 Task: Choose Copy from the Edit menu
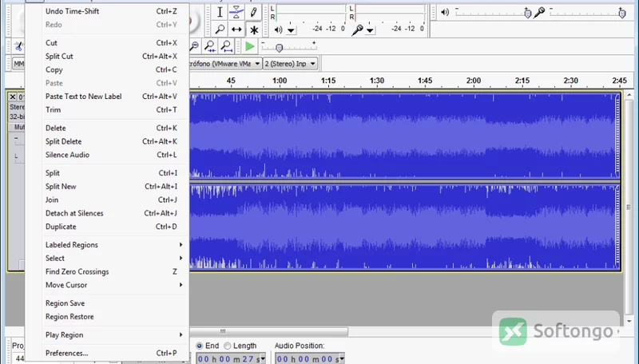[116, 69]
